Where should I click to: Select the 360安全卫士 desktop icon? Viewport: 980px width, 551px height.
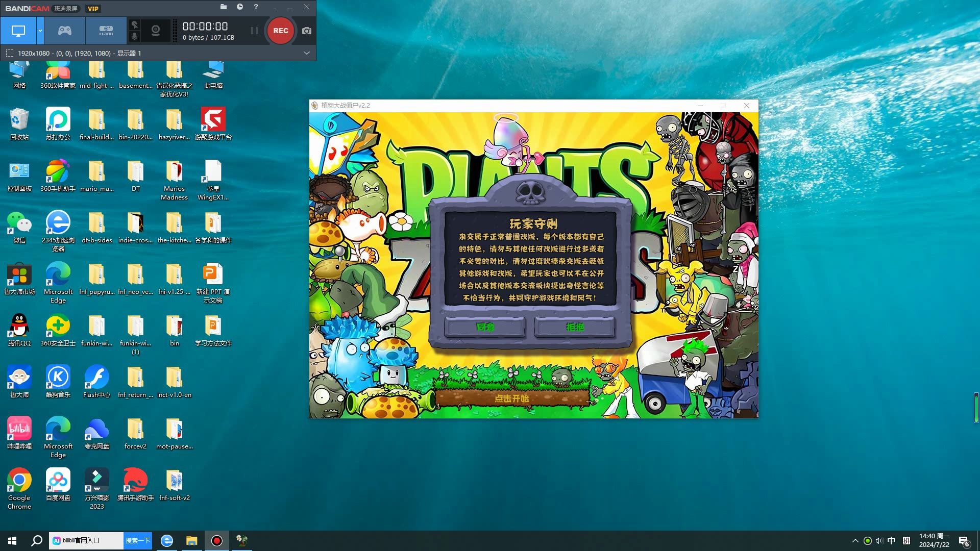pos(58,331)
